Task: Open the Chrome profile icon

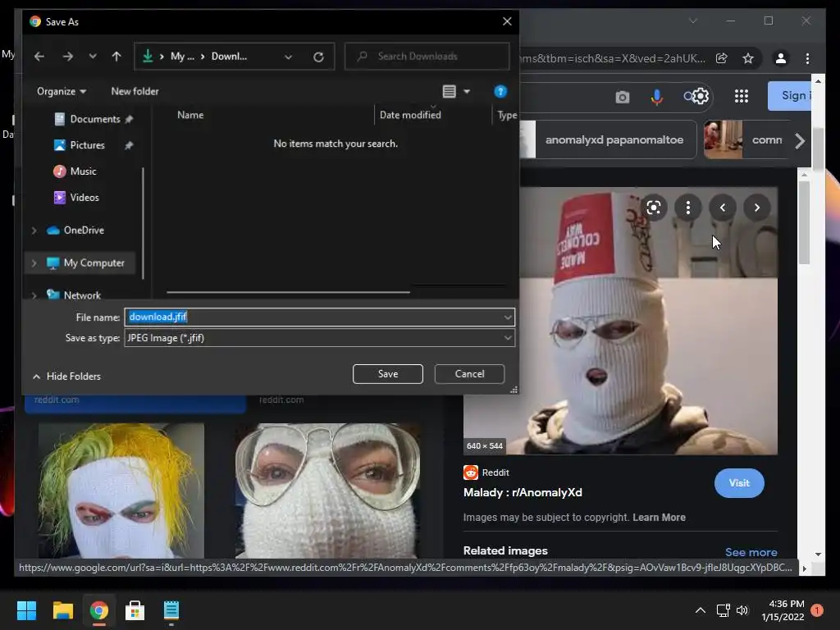Action: coord(781,58)
